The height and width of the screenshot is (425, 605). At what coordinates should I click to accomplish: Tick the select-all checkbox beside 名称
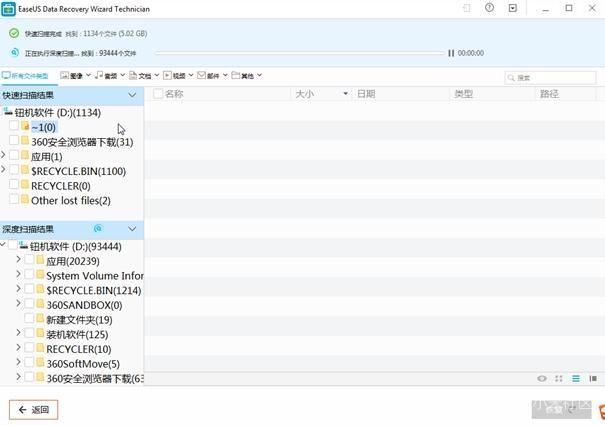(x=157, y=93)
